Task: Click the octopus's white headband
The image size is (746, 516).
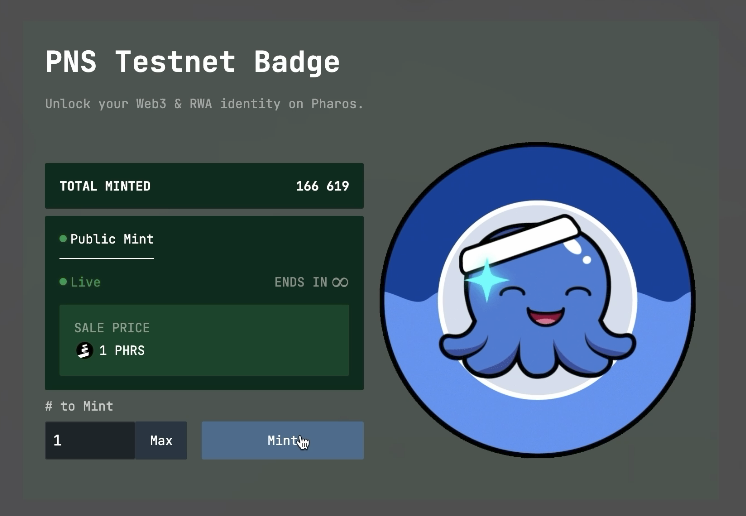Action: (518, 243)
